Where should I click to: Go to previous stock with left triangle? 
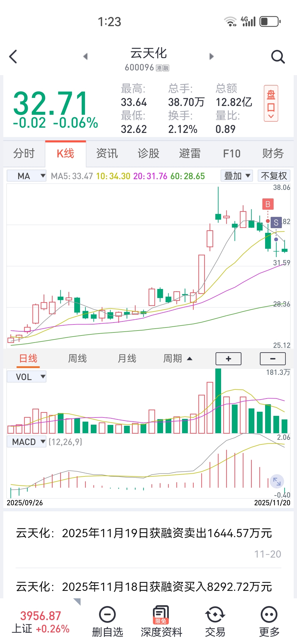[85, 56]
